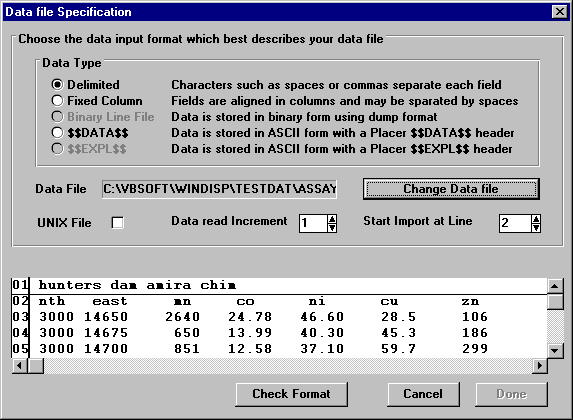Screen dimensions: 573x420
Task: Cancel the data file specification dialog
Action: point(423,394)
